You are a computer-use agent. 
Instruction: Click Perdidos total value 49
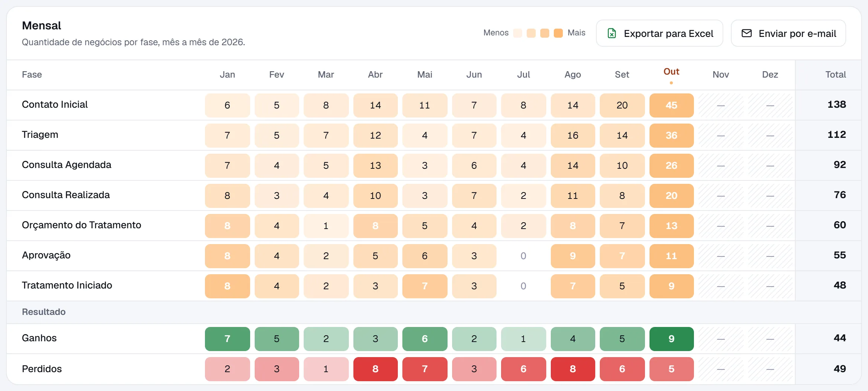pyautogui.click(x=840, y=369)
